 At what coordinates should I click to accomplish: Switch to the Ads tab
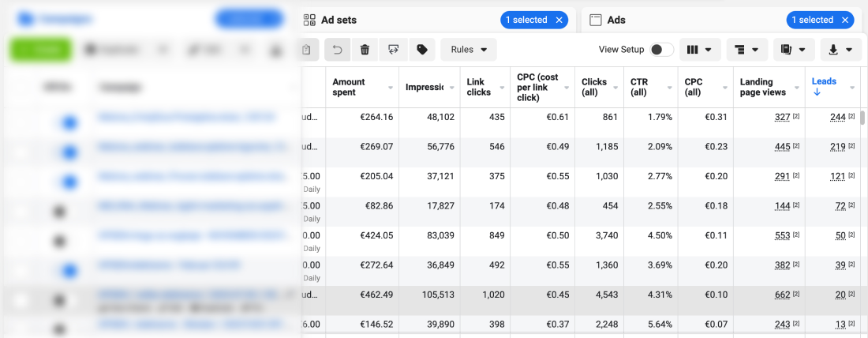[x=616, y=20]
